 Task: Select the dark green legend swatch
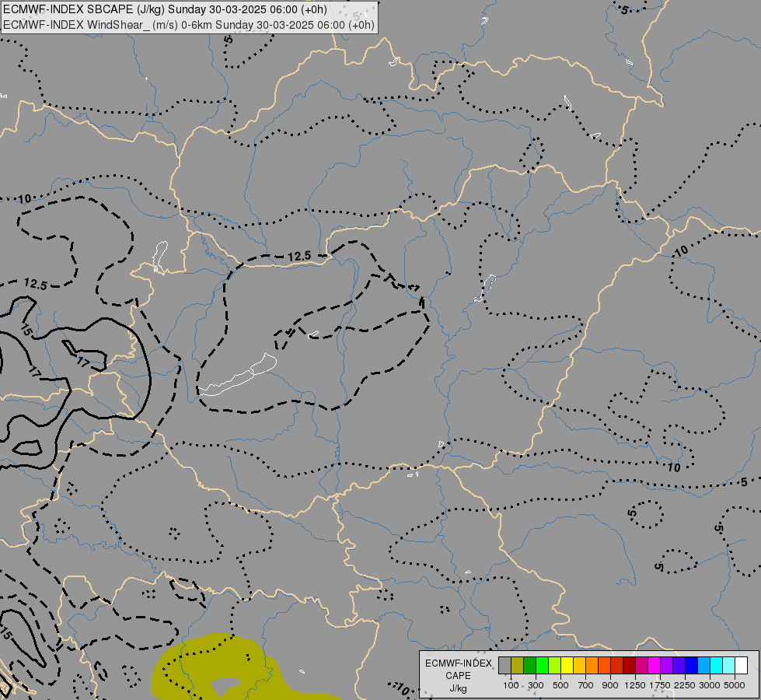tap(529, 666)
